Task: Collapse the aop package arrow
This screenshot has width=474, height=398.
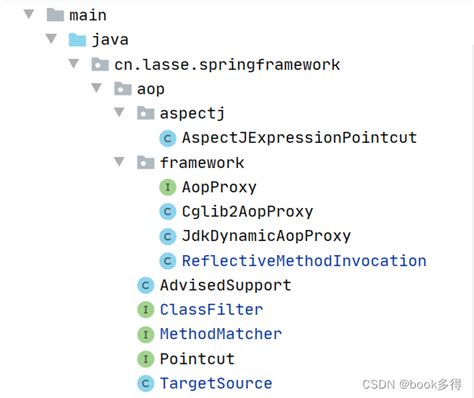Action: click(x=96, y=88)
